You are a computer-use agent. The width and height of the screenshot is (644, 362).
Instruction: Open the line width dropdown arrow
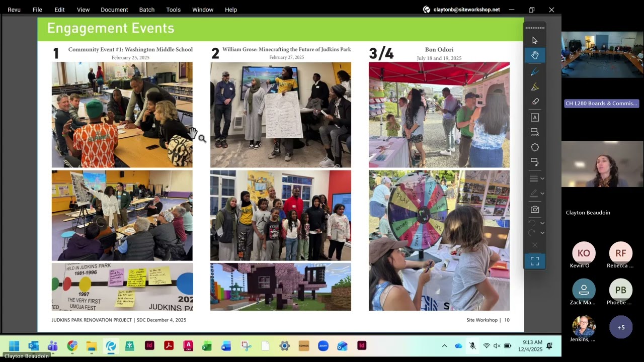pyautogui.click(x=542, y=178)
